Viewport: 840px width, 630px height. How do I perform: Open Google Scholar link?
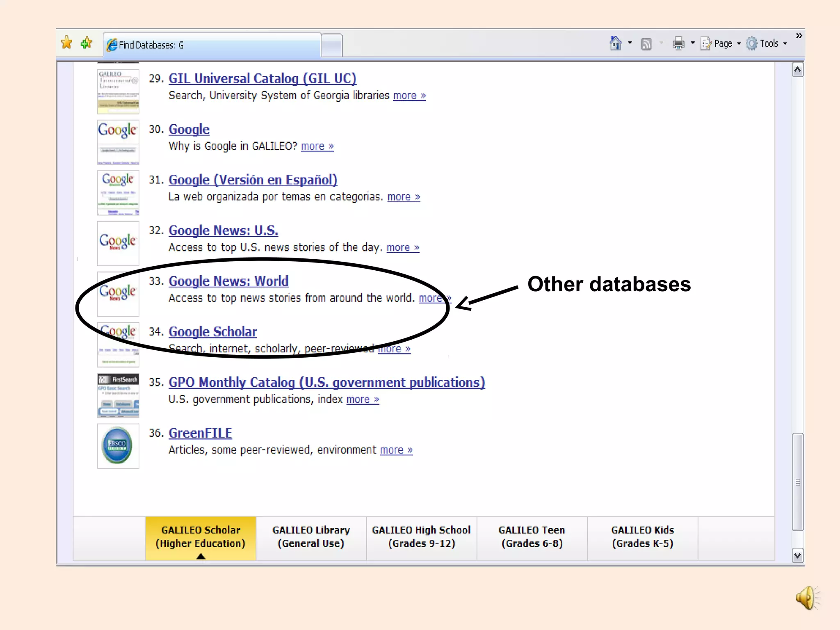coord(213,331)
